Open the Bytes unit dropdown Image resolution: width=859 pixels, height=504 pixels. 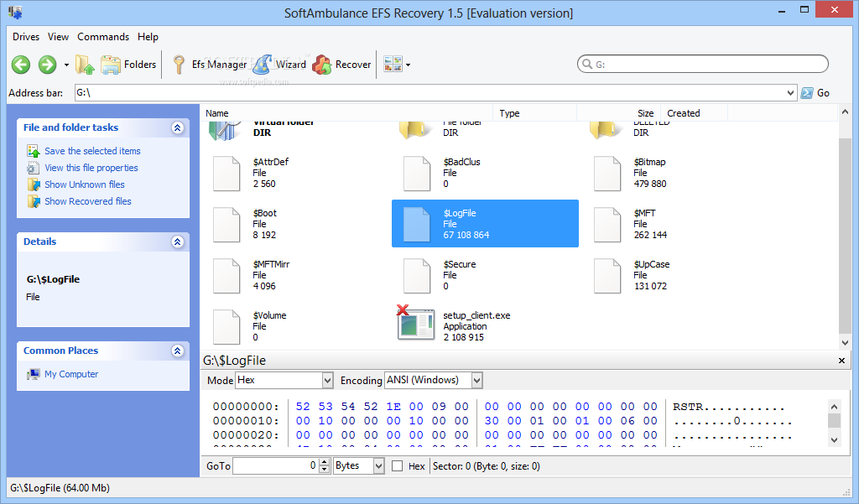(x=378, y=465)
